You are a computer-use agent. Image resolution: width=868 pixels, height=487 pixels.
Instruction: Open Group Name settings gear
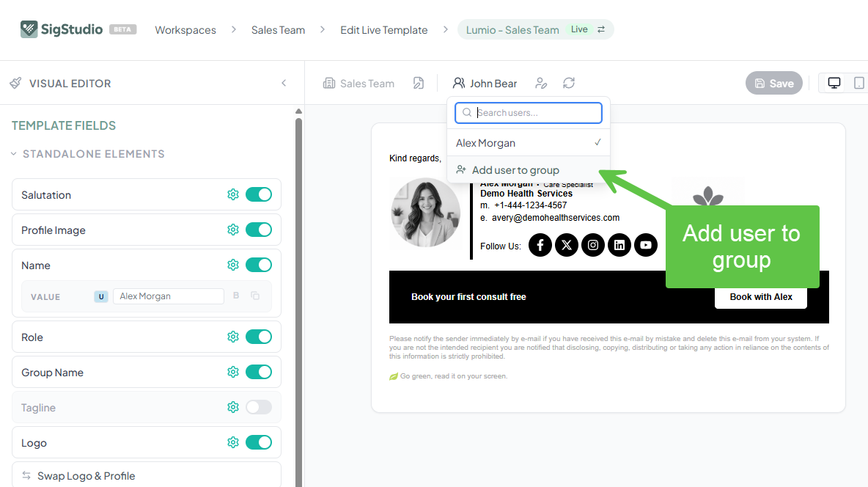point(233,373)
